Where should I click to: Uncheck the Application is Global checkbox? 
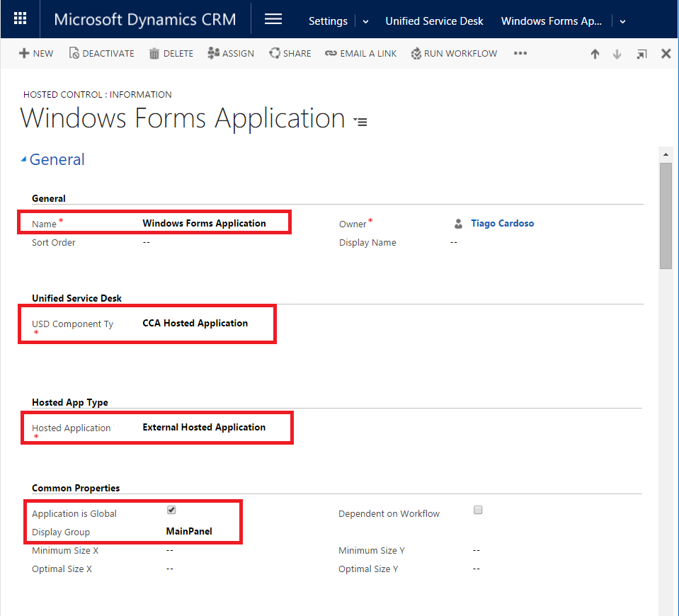171,510
